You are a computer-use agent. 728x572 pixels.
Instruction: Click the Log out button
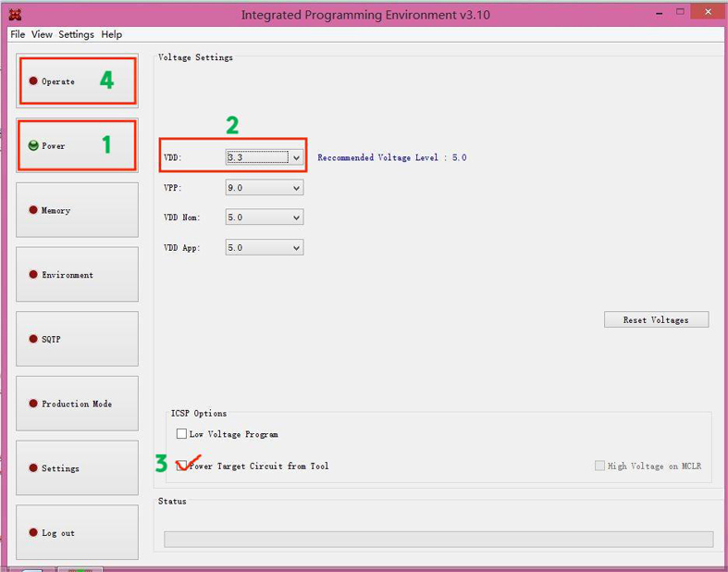point(77,532)
